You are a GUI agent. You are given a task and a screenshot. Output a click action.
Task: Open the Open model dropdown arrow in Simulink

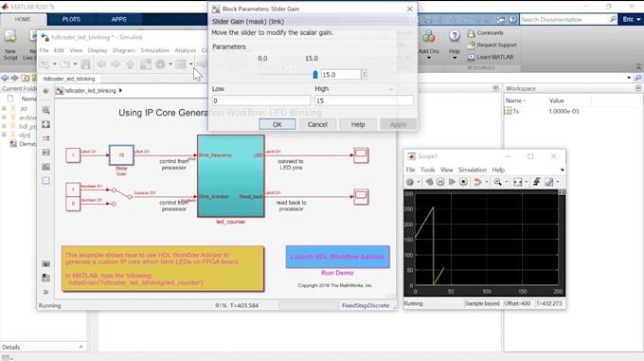pyautogui.click(x=75, y=64)
